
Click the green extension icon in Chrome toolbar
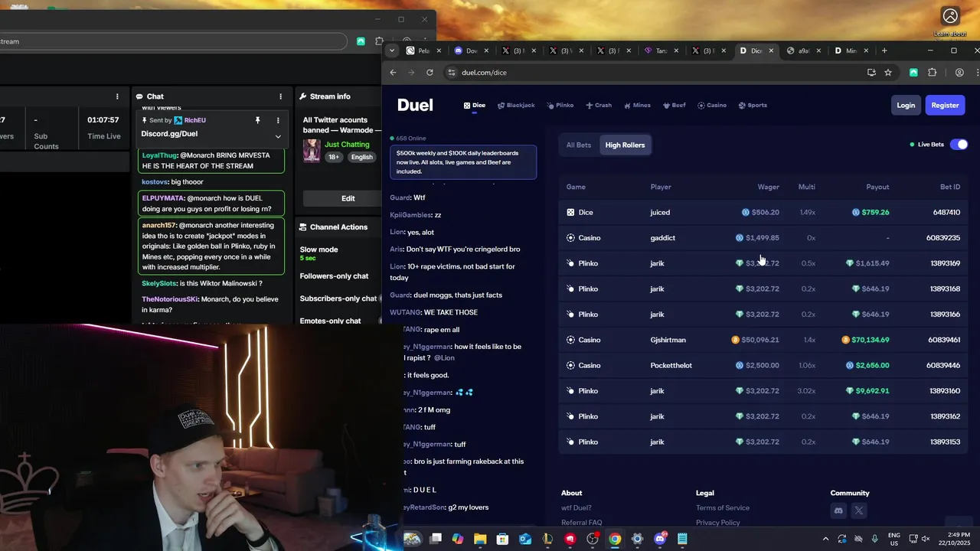[x=913, y=73]
